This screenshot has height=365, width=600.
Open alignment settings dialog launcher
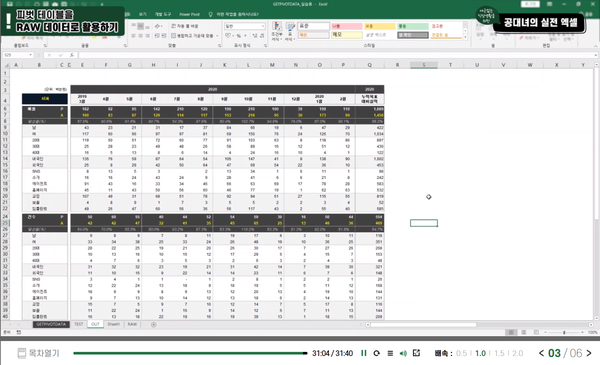click(x=219, y=46)
